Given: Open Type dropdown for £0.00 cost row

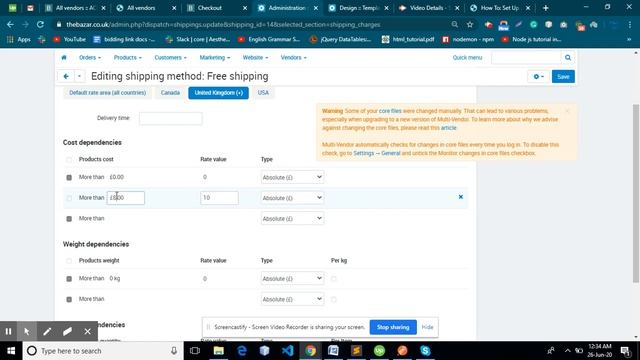Looking at the screenshot, I should pos(292,177).
